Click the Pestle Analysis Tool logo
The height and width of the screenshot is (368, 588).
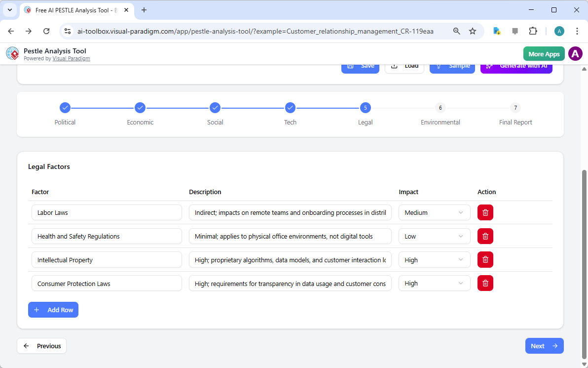(x=12, y=53)
